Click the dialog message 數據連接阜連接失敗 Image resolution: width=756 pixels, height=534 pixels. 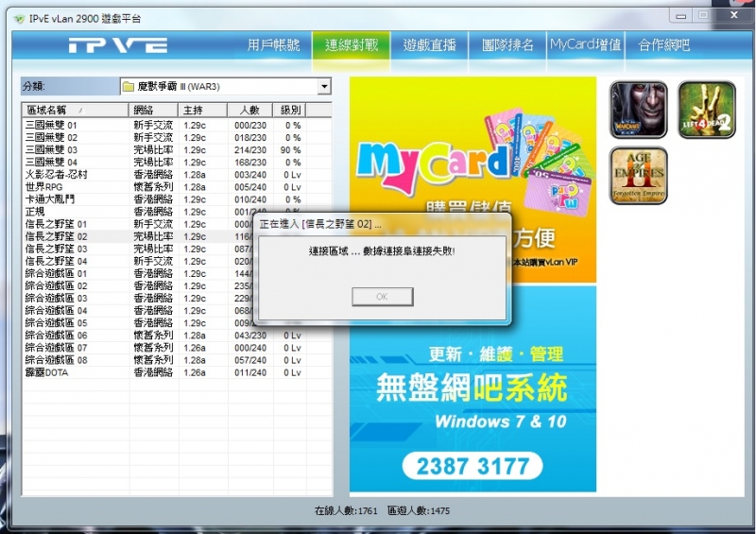click(409, 250)
